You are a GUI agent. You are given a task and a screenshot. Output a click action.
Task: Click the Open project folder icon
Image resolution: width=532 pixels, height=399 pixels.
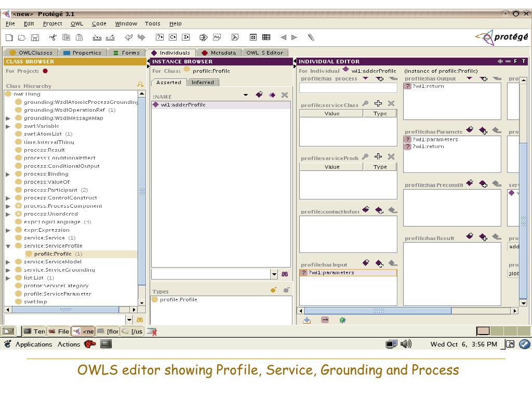point(22,37)
